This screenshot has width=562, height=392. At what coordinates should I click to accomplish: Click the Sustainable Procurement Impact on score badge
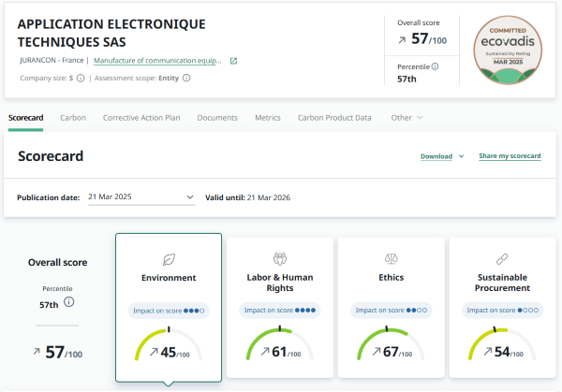tap(502, 311)
